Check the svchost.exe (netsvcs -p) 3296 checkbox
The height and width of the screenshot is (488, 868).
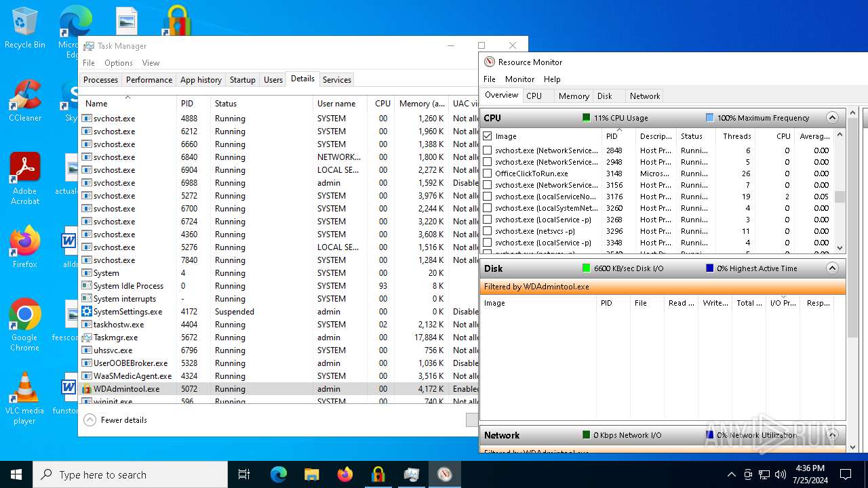488,231
